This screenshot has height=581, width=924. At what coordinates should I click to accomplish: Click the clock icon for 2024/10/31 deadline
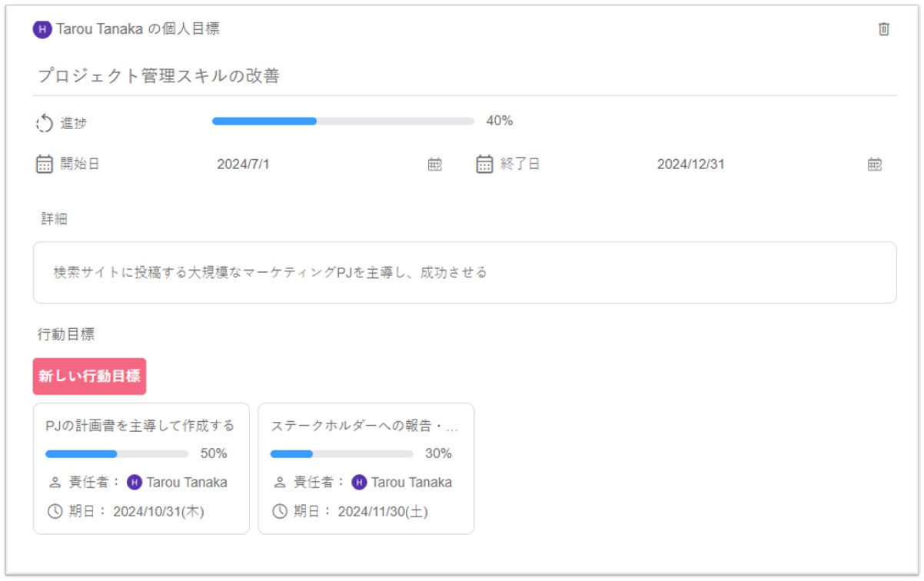coord(55,511)
